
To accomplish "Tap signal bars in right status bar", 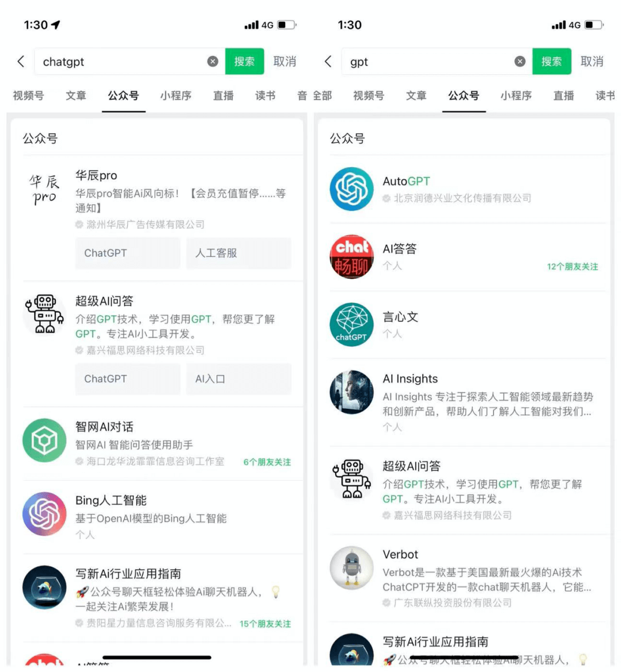I will tap(559, 25).
